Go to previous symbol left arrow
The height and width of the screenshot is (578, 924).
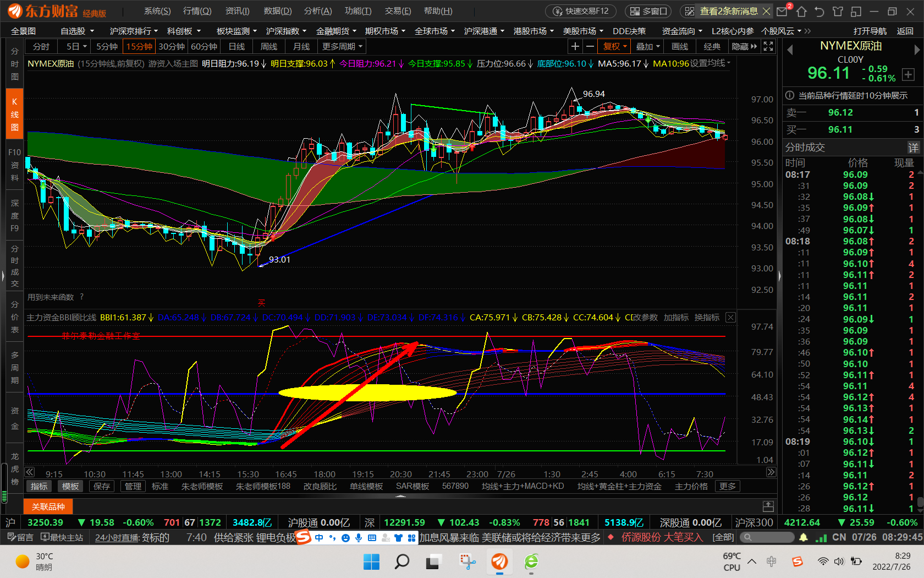click(x=790, y=50)
